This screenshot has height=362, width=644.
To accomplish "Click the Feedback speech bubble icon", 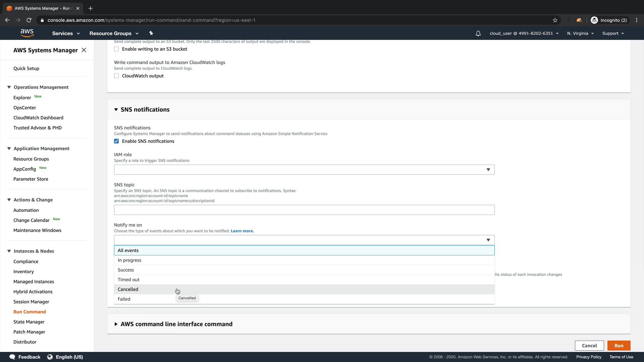I will click(x=12, y=357).
